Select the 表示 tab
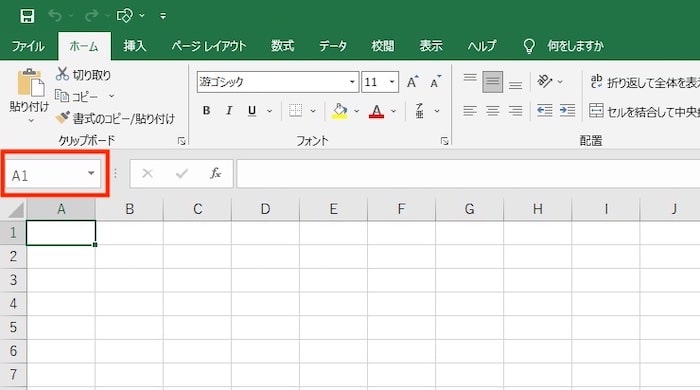The height and width of the screenshot is (390, 700). point(431,46)
